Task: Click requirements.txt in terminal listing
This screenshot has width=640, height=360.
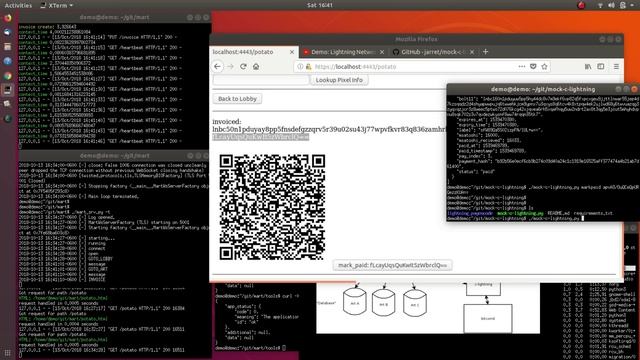Action: [593, 213]
